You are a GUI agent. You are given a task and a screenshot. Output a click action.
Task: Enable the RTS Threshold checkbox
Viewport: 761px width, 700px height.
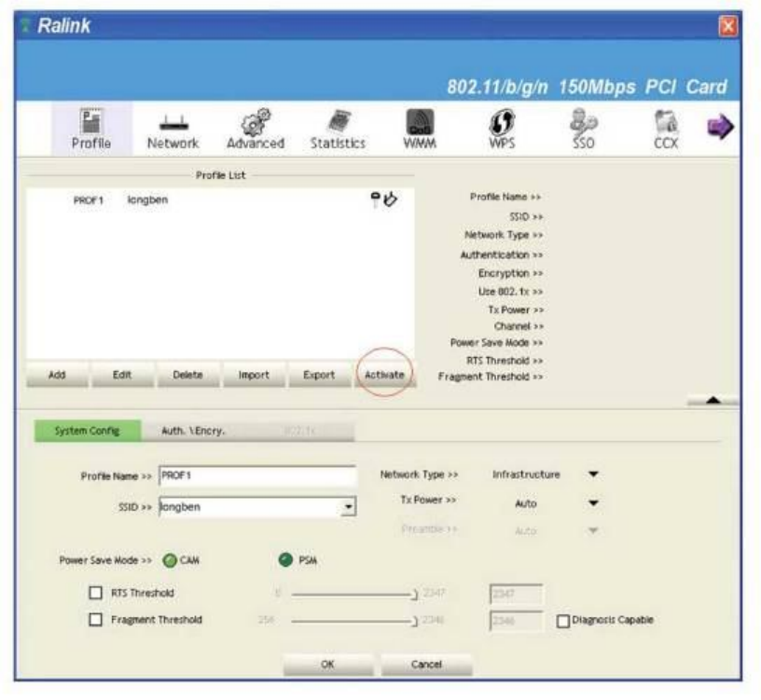(x=96, y=593)
